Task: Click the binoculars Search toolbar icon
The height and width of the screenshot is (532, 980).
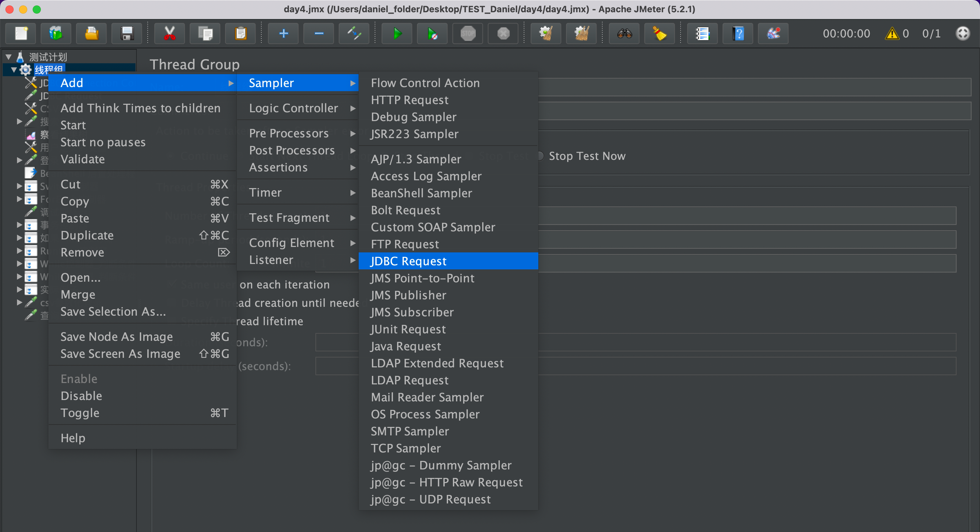Action: pyautogui.click(x=624, y=33)
